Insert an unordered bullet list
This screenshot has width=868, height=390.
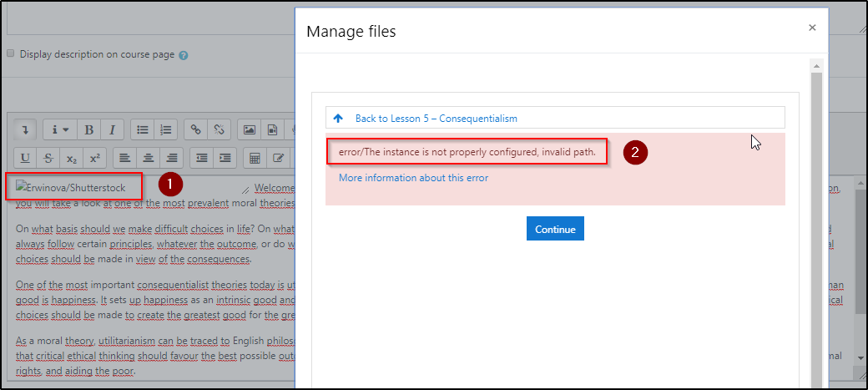(x=143, y=129)
